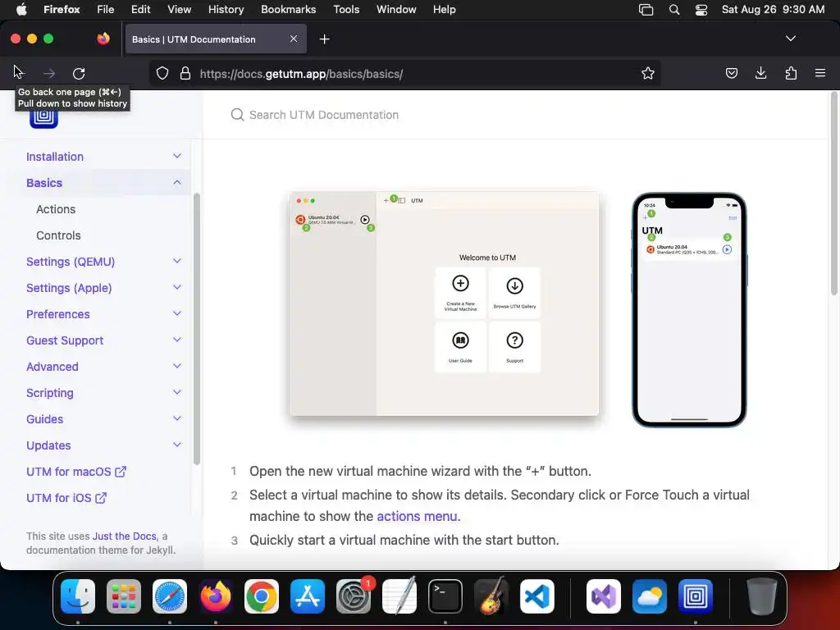Image resolution: width=840 pixels, height=630 pixels.
Task: Open the Firefox hamburger application menu
Action: 820,73
